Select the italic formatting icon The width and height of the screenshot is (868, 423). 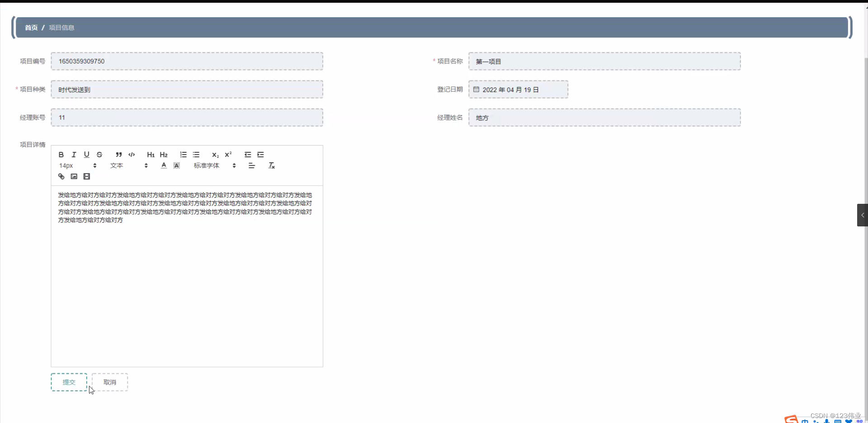click(x=74, y=155)
